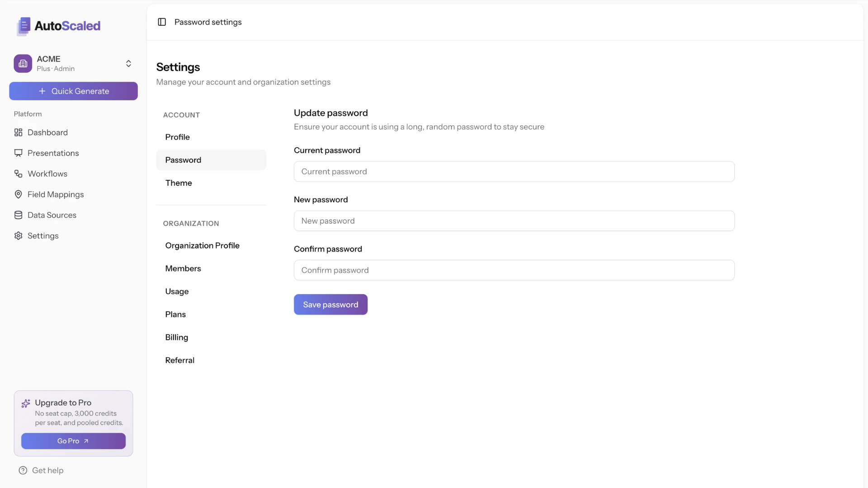Expand the ORGANIZATION section heading
Screen dimensions: 868x488
pyautogui.click(x=191, y=223)
